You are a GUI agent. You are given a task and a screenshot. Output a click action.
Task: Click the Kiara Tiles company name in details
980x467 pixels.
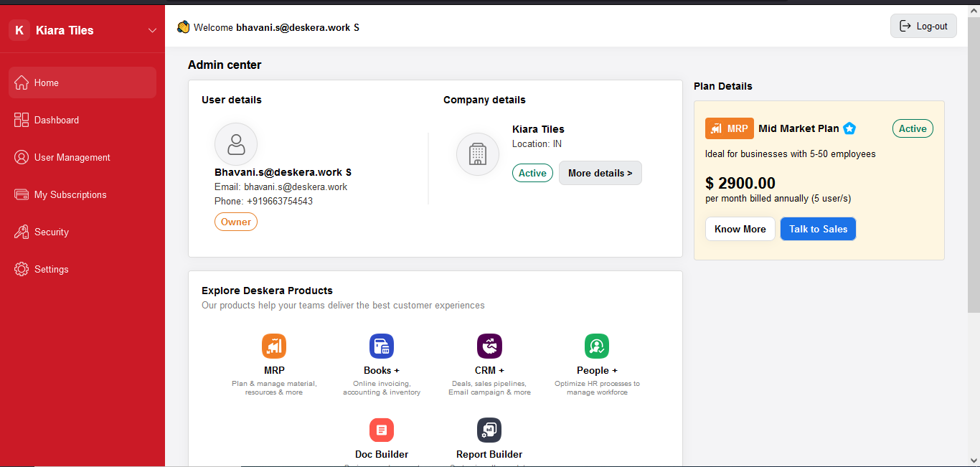tap(538, 129)
